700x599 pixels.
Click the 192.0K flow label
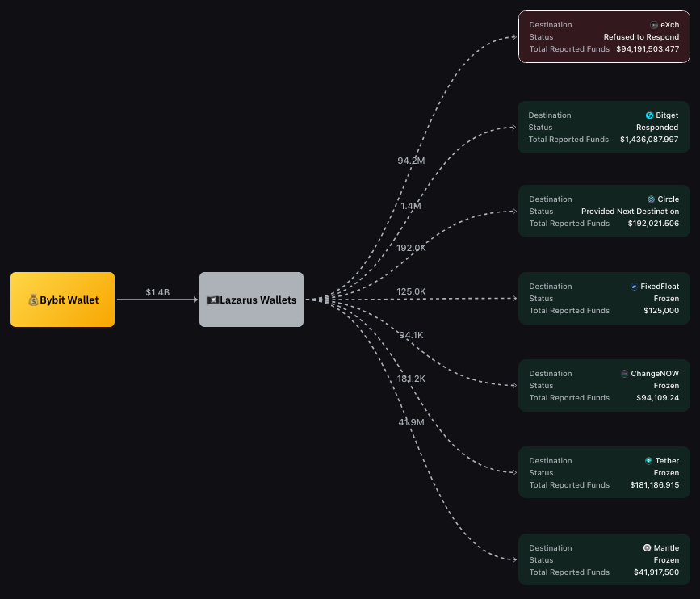point(411,248)
